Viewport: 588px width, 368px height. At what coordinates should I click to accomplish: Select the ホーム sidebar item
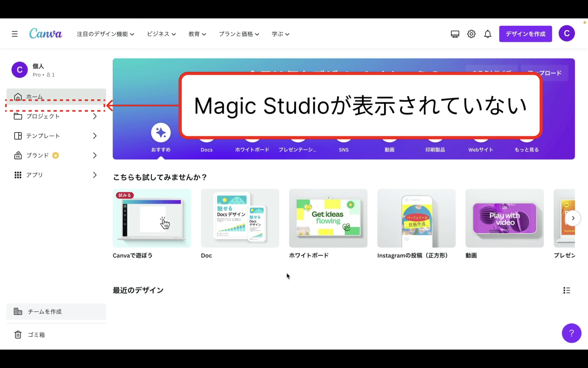[56, 97]
